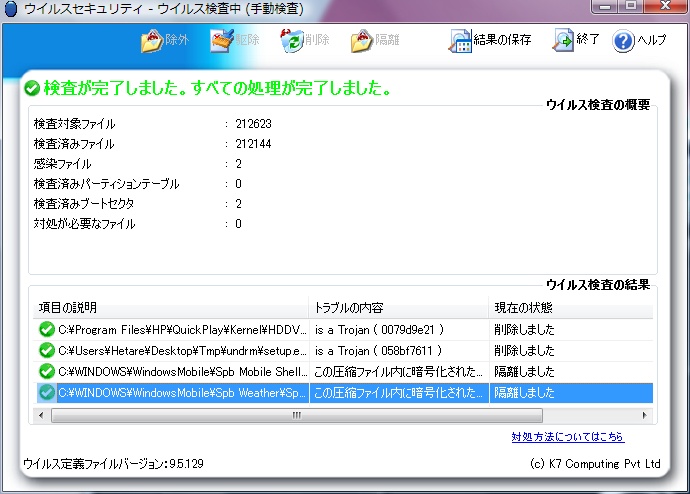Click the 対処が必要なファイル label
The height and width of the screenshot is (494, 690).
(84, 224)
